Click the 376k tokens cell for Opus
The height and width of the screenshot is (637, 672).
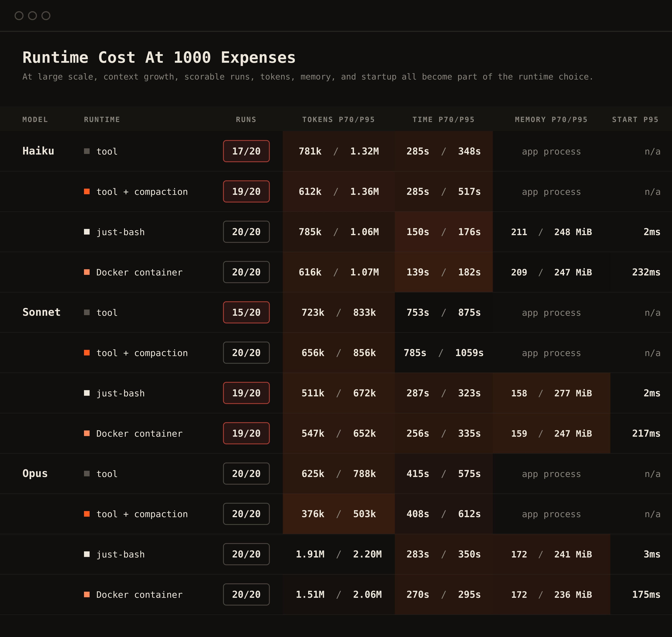click(313, 514)
